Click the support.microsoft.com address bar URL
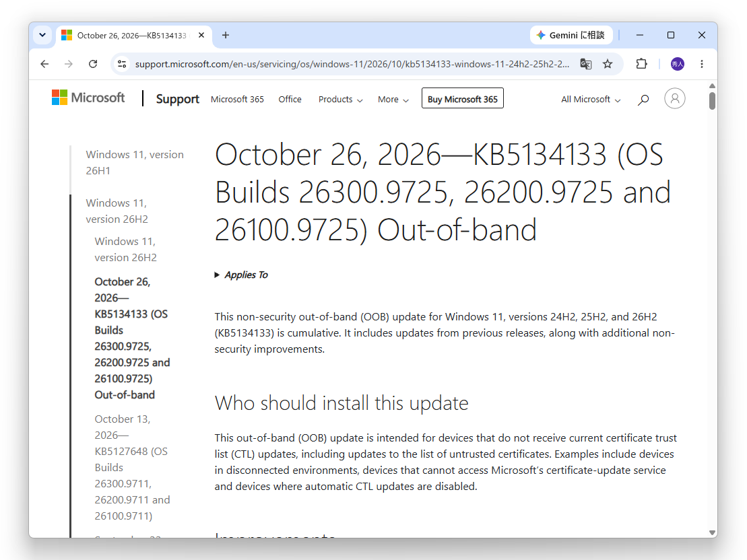The image size is (747, 560). (x=352, y=64)
